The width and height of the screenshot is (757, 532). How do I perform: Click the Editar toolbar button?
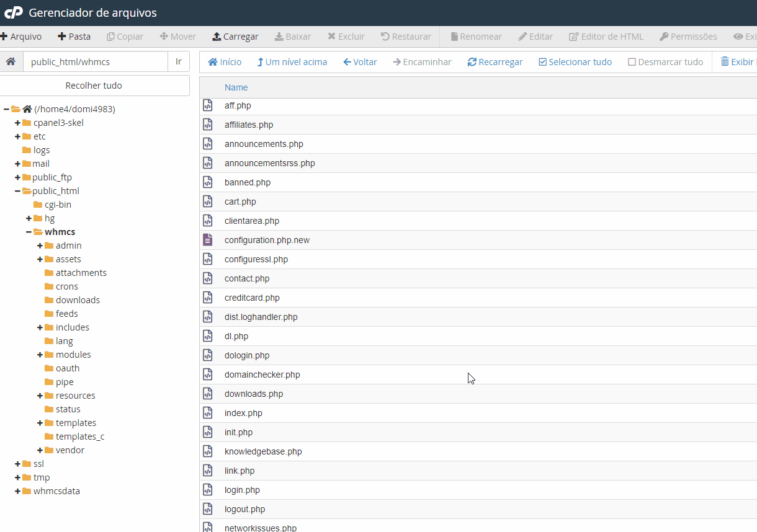535,37
